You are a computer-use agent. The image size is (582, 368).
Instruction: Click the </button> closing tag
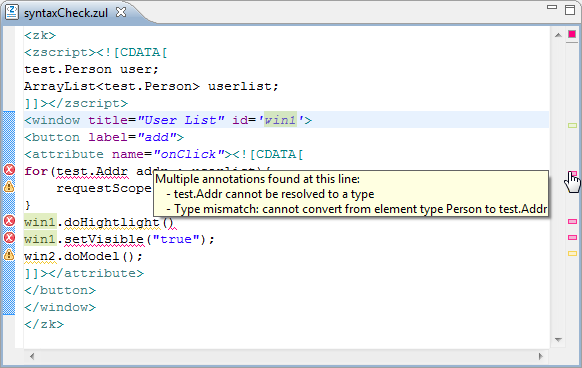(x=60, y=290)
